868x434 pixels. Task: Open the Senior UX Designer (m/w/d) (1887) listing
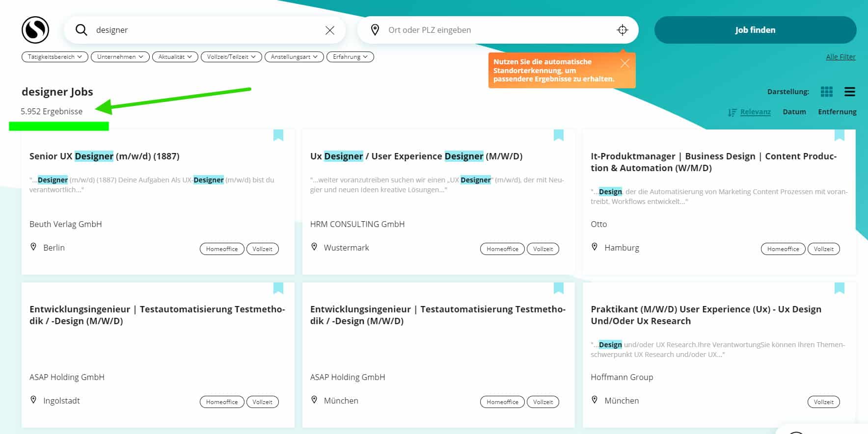tap(104, 156)
